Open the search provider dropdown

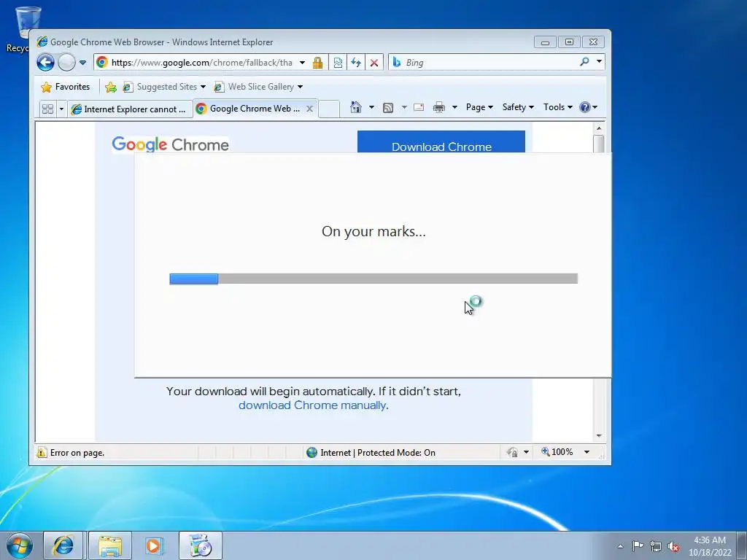[599, 62]
